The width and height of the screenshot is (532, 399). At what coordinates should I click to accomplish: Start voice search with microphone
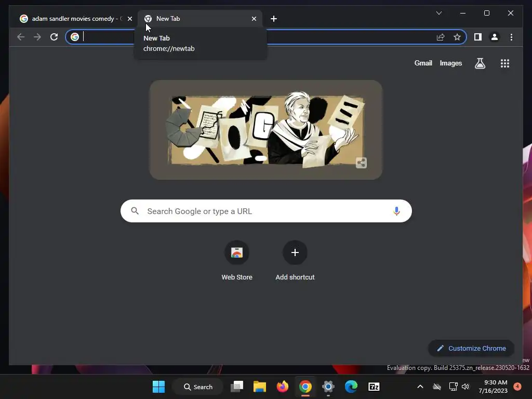tap(396, 211)
